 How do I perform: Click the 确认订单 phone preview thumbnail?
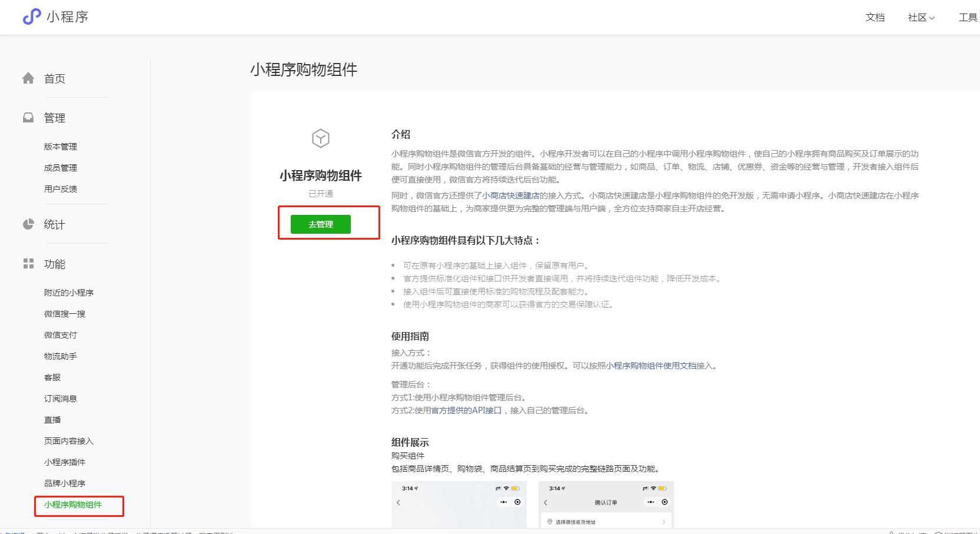(x=606, y=505)
